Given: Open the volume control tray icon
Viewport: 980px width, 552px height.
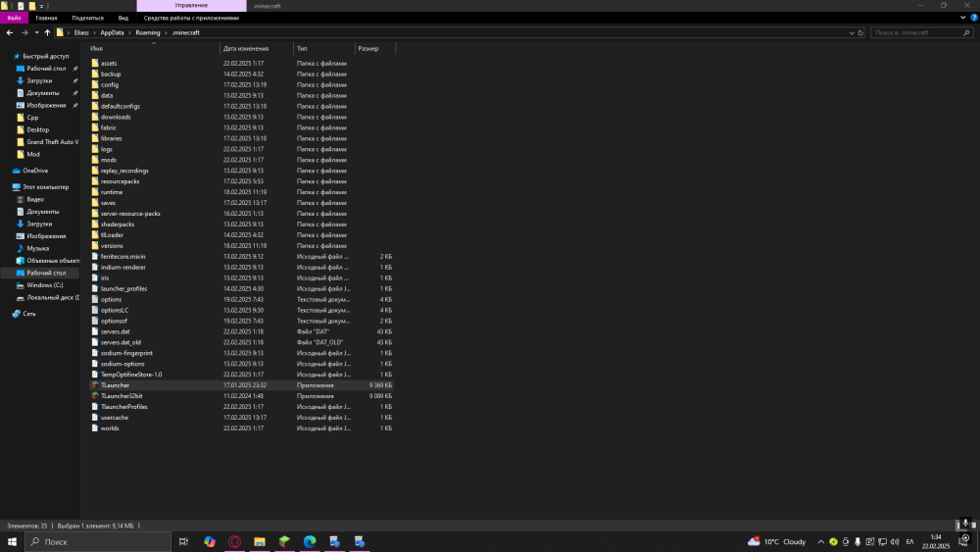Looking at the screenshot, I should 895,542.
